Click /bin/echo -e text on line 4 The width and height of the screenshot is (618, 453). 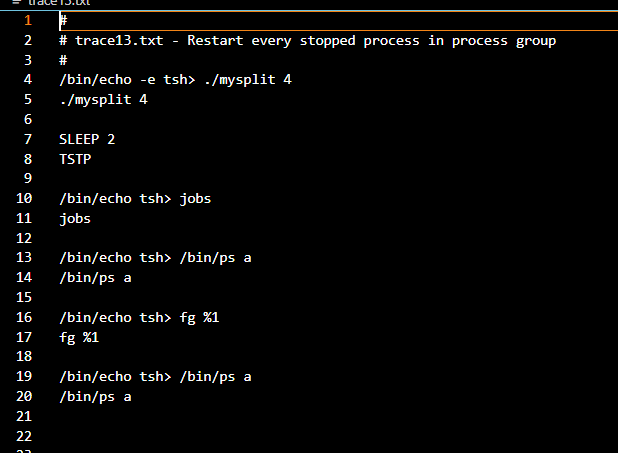pos(107,80)
